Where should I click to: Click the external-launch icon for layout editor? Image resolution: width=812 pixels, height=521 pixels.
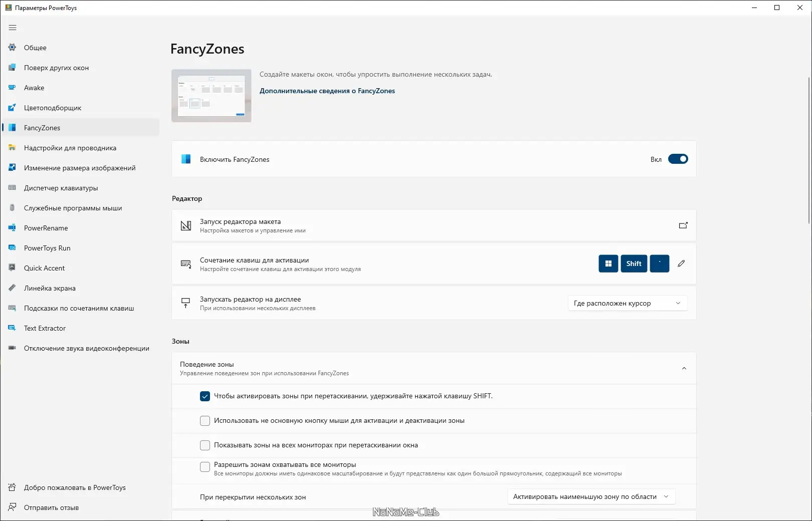click(683, 225)
